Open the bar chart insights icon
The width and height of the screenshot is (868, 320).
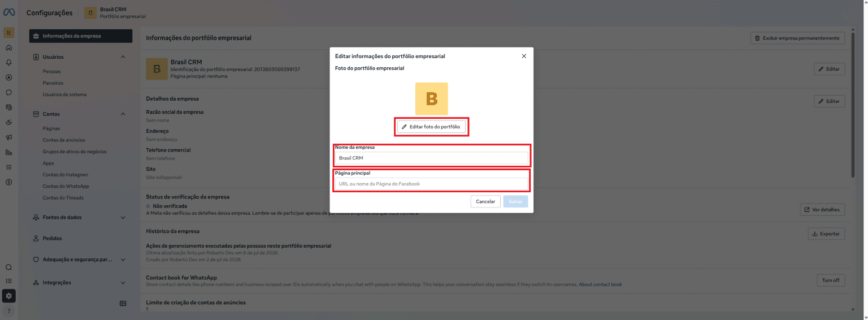click(8, 152)
